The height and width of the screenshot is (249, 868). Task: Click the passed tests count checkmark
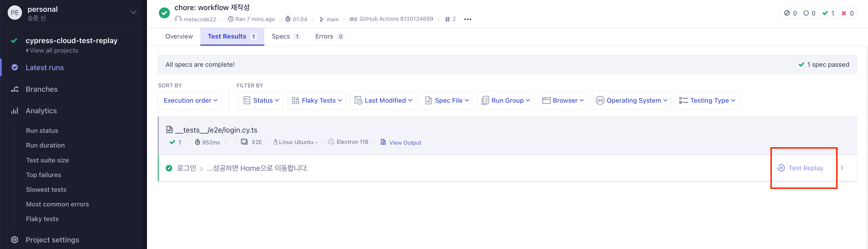[825, 13]
